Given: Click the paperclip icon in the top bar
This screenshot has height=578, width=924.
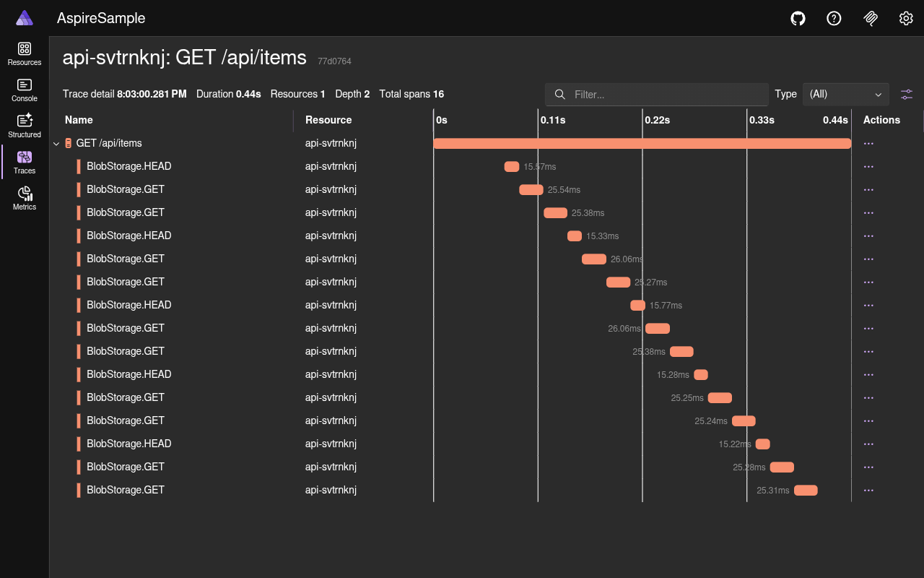Looking at the screenshot, I should tap(871, 18).
